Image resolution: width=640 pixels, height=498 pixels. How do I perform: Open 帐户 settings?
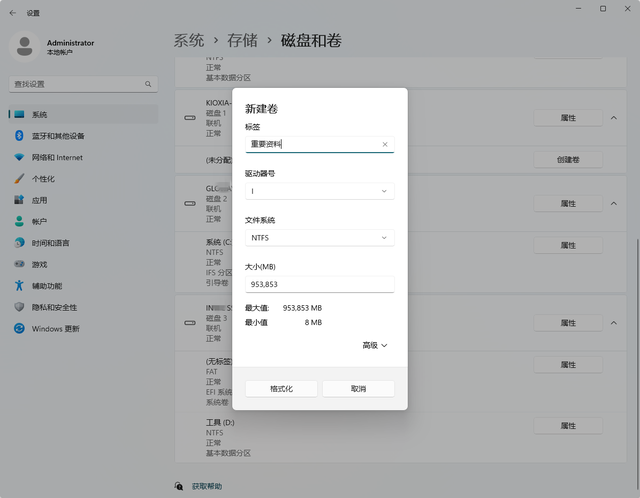point(83,222)
